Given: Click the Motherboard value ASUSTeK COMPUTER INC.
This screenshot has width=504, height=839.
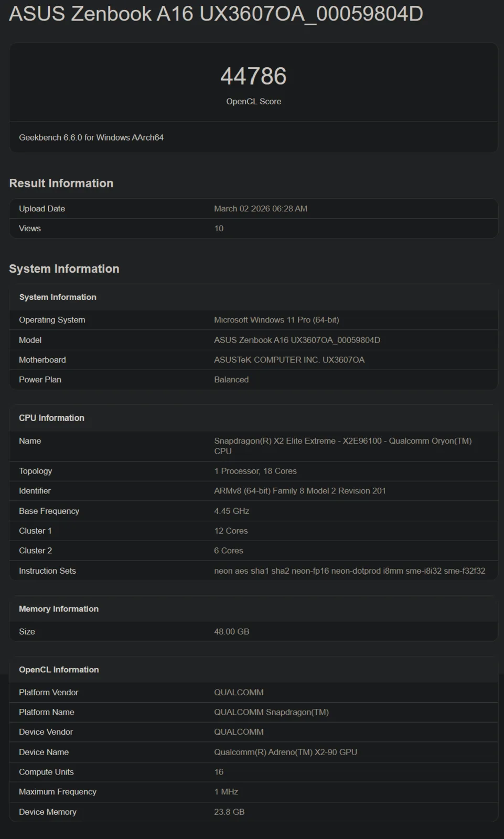Looking at the screenshot, I should pyautogui.click(x=289, y=360).
